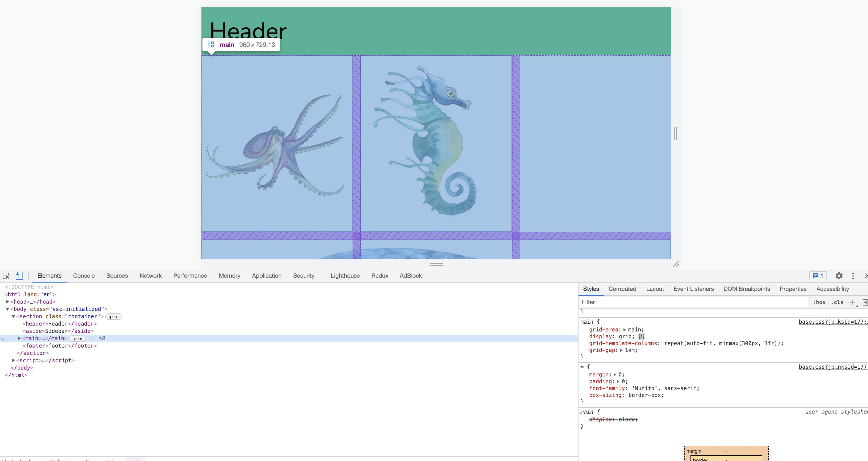Expand the grid-gap shorthand property
868x461 pixels.
point(621,350)
